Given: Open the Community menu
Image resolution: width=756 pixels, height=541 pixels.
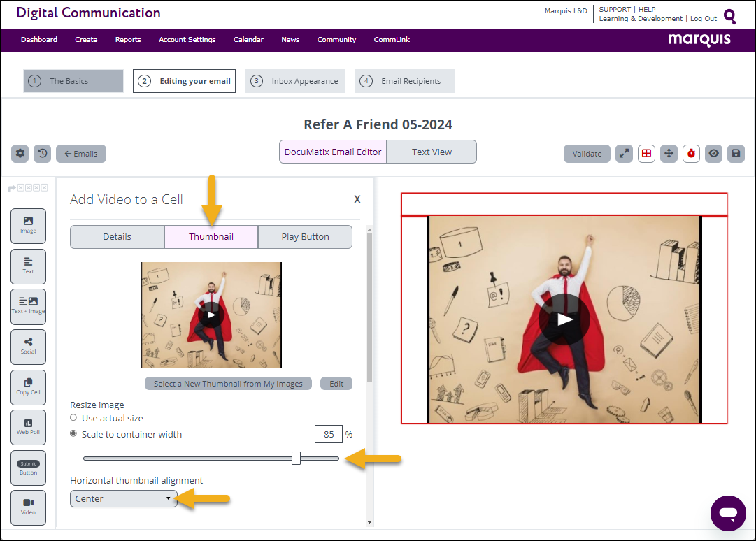Looking at the screenshot, I should [336, 40].
